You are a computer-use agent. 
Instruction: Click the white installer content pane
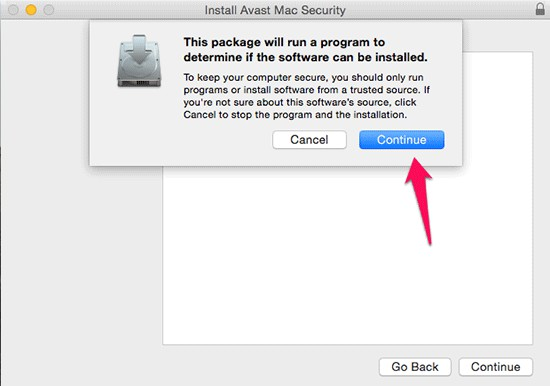pyautogui.click(x=348, y=256)
